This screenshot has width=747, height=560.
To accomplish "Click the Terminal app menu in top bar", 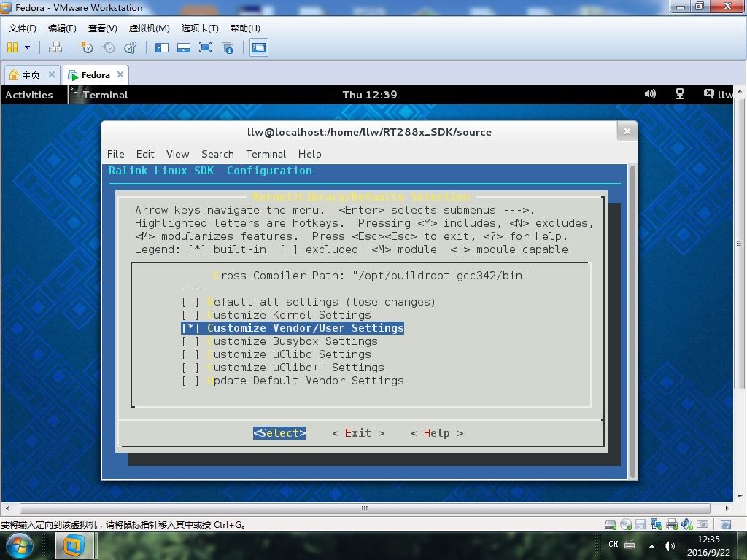I will [x=99, y=95].
